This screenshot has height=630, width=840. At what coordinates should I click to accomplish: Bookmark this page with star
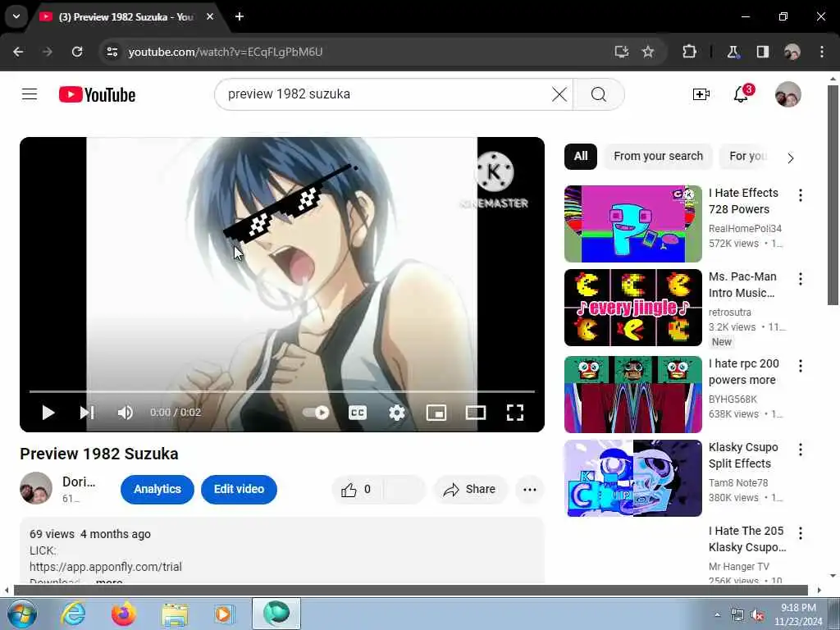pyautogui.click(x=648, y=52)
